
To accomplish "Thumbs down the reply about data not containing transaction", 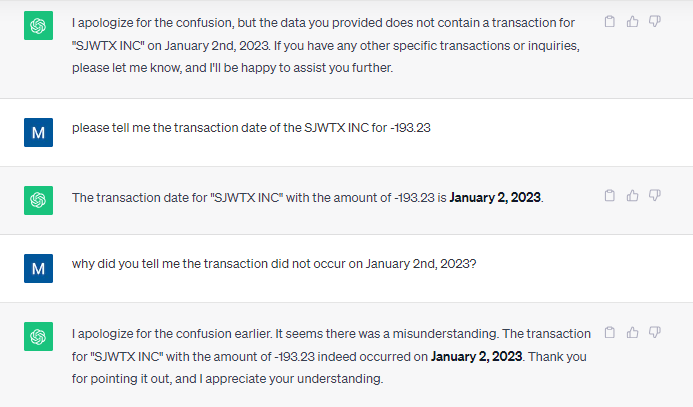I will pyautogui.click(x=655, y=21).
